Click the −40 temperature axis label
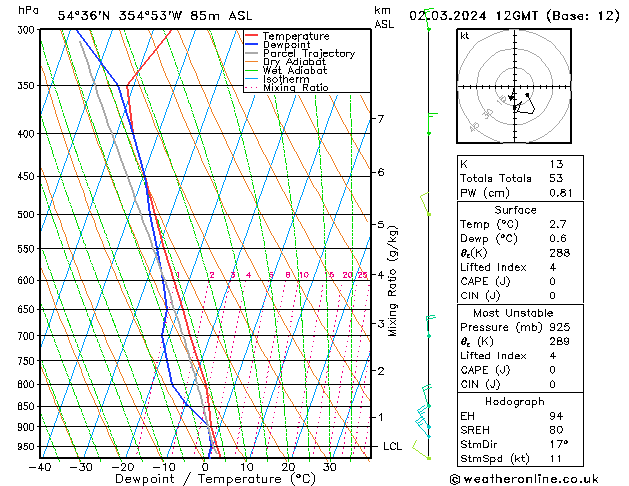This screenshot has height=486, width=629. click(40, 467)
